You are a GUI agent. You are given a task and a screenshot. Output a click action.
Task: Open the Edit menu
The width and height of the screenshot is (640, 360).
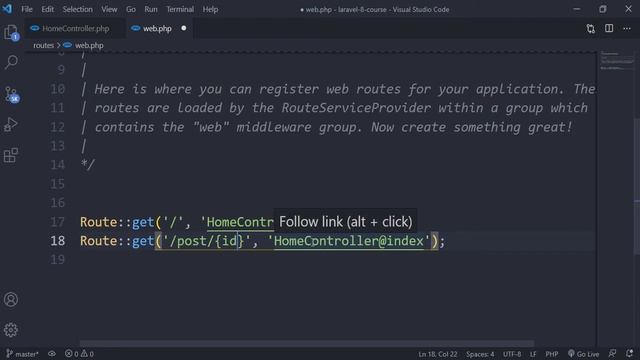[47, 9]
